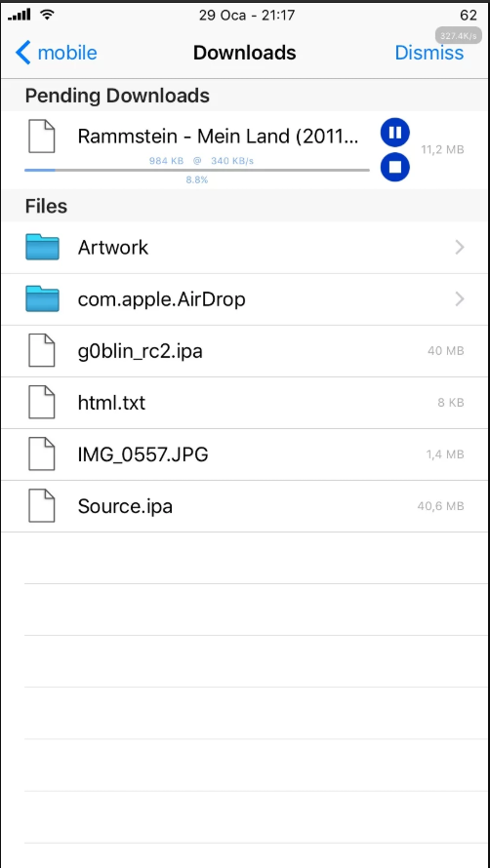Pause the Rammstein download
Viewport: 490px width, 868px height.
pyautogui.click(x=394, y=133)
